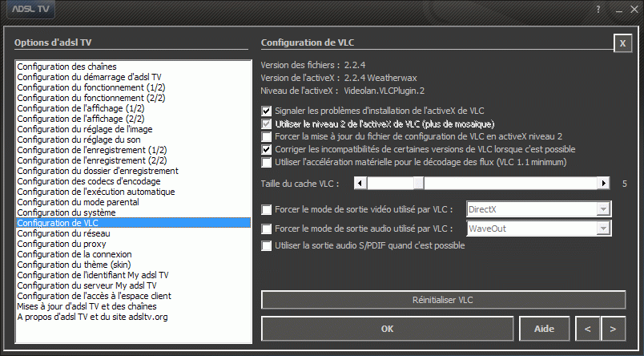Viewport: 644px width, 356px height.
Task: Select Configuration de l'enregistrement (2/2)
Action: pos(133,160)
